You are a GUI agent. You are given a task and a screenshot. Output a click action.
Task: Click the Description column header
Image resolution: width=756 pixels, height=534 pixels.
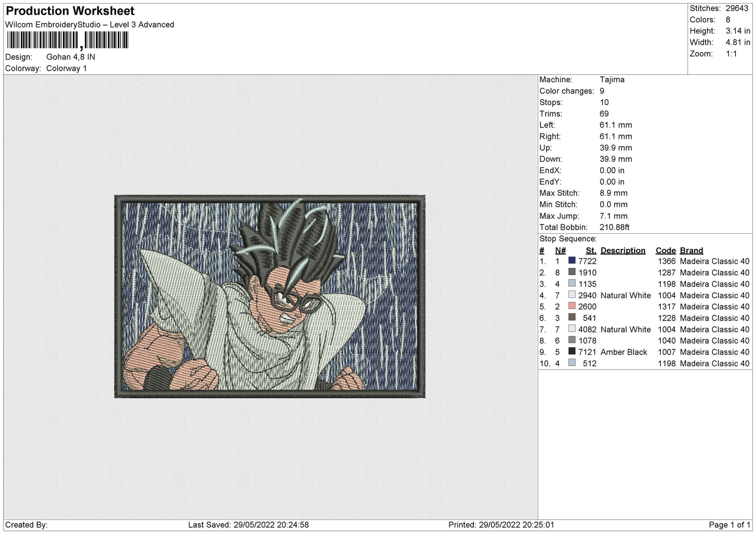(623, 251)
